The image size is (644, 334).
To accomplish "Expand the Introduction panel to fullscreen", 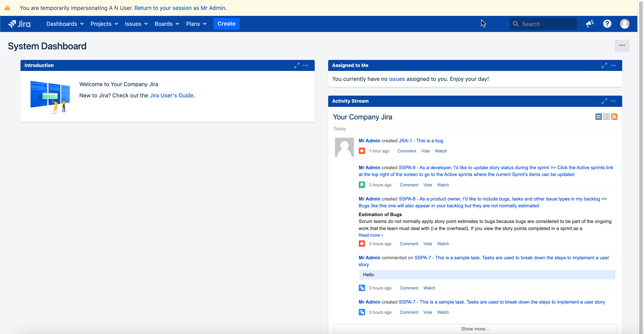I will [297, 65].
